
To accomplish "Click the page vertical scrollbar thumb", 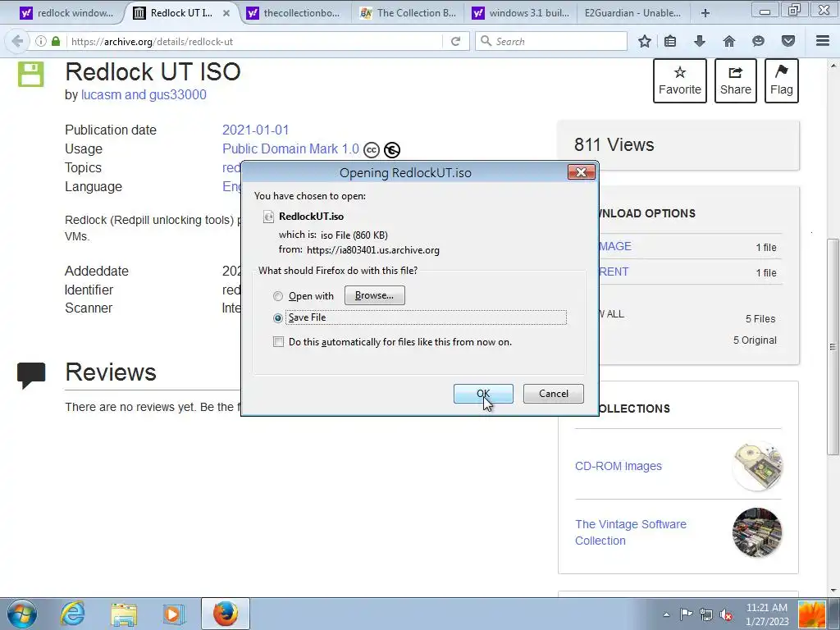I will 833,347.
